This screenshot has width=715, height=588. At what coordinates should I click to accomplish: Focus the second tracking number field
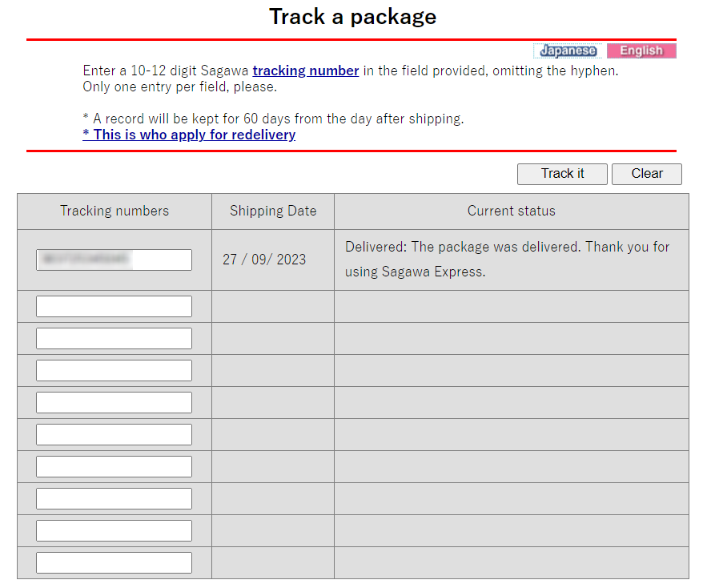pos(114,307)
